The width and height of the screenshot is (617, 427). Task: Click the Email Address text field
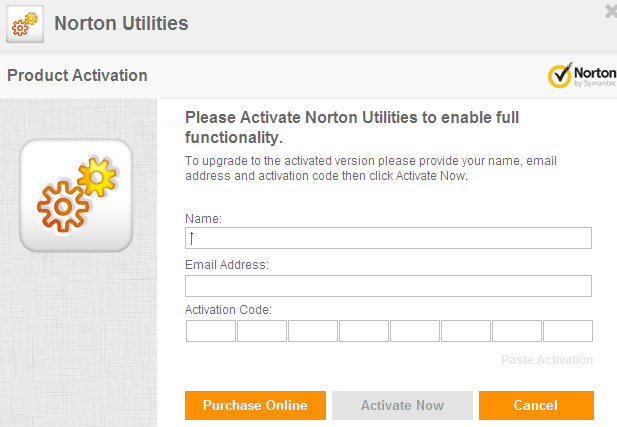point(388,286)
